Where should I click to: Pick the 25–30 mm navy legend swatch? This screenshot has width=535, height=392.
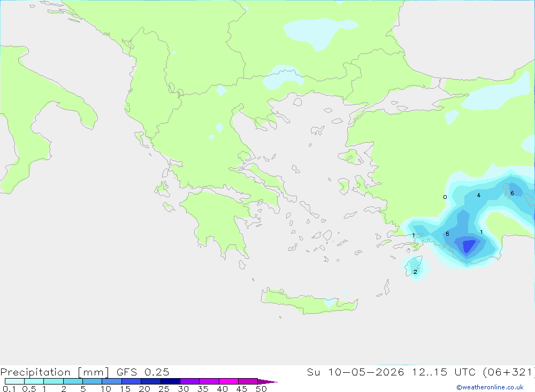170,381
